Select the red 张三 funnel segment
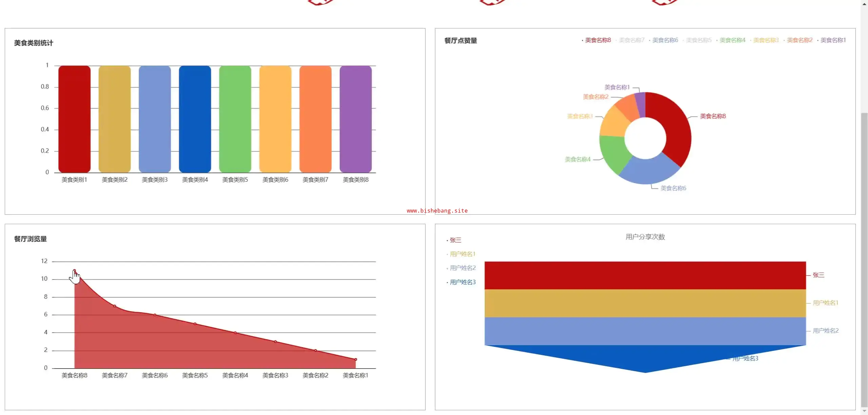This screenshot has width=868, height=415. click(645, 275)
